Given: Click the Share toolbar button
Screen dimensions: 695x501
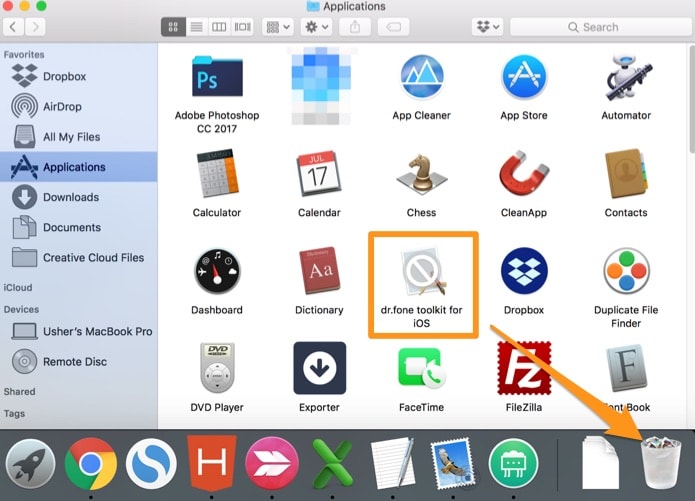Looking at the screenshot, I should coord(355,27).
